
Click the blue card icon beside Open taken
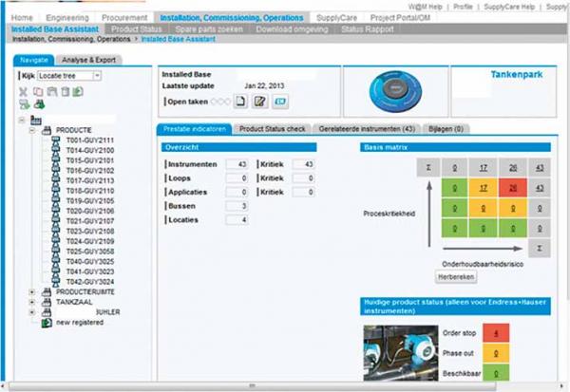click(280, 102)
